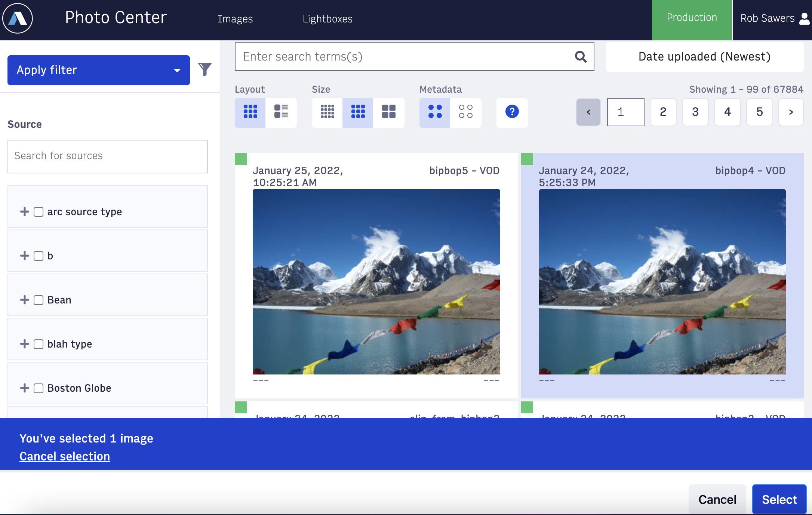Click Cancel selection link
Viewport: 812px width, 515px height.
[65, 456]
